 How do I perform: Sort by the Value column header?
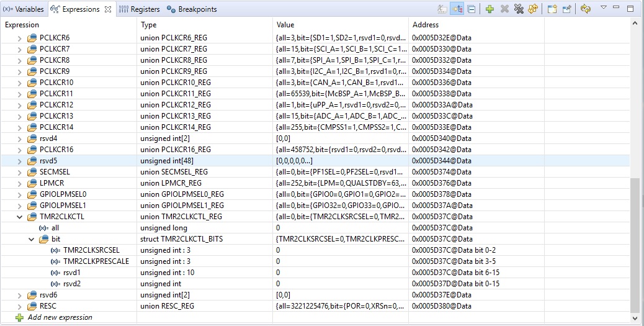click(341, 25)
